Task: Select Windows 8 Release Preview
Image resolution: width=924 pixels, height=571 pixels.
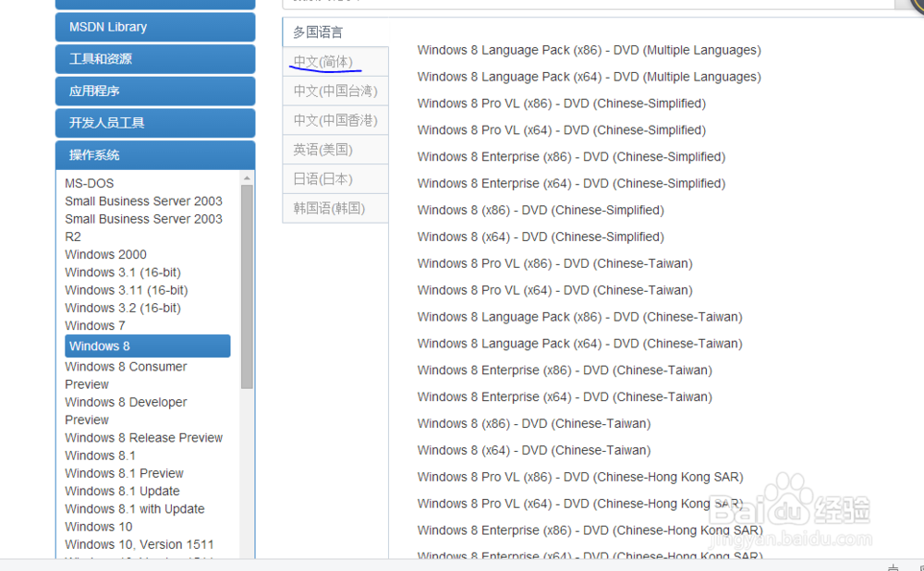Action: pyautogui.click(x=144, y=438)
